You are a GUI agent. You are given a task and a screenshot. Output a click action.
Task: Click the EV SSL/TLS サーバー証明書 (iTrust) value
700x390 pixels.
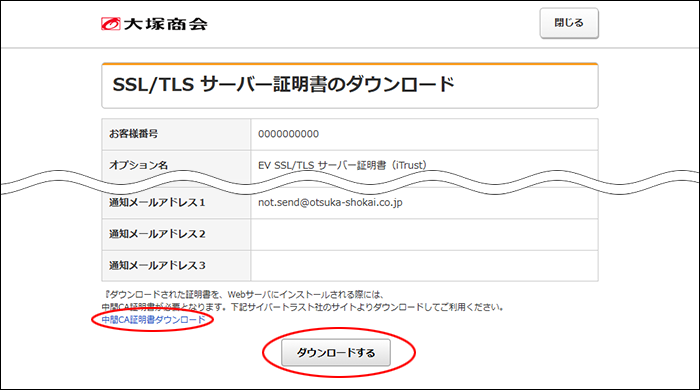[x=342, y=165]
